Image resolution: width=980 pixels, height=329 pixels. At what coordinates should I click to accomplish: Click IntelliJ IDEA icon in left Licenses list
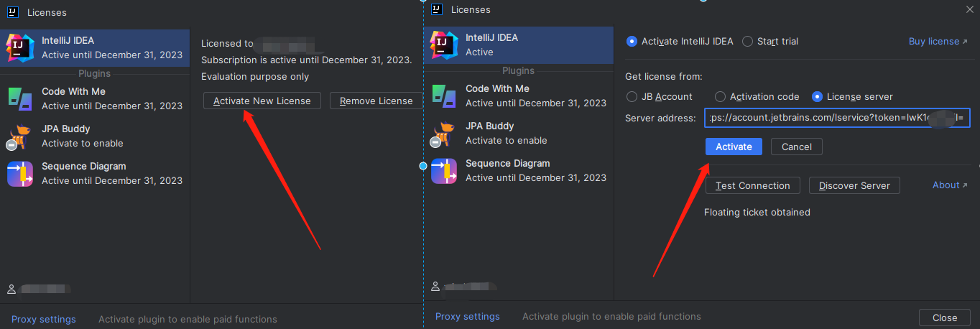[x=20, y=47]
